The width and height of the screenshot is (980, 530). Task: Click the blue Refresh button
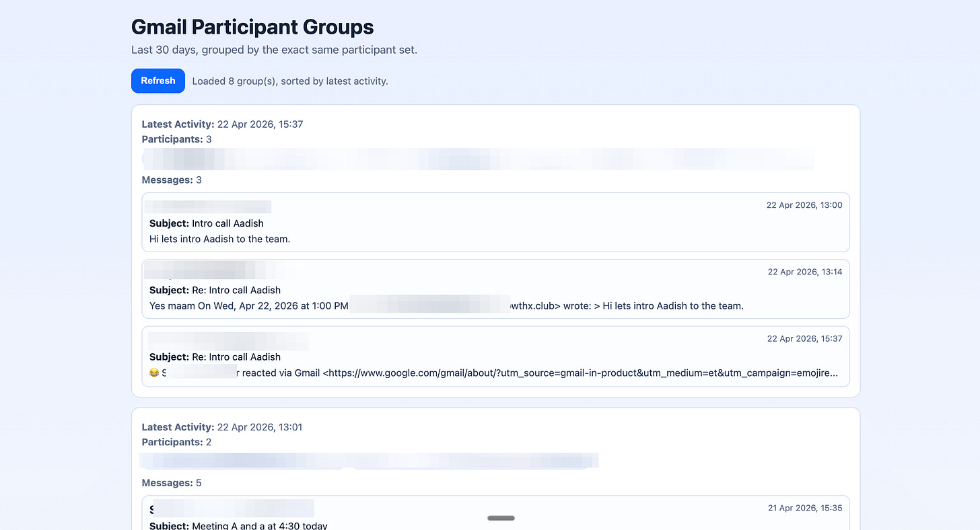click(x=158, y=81)
